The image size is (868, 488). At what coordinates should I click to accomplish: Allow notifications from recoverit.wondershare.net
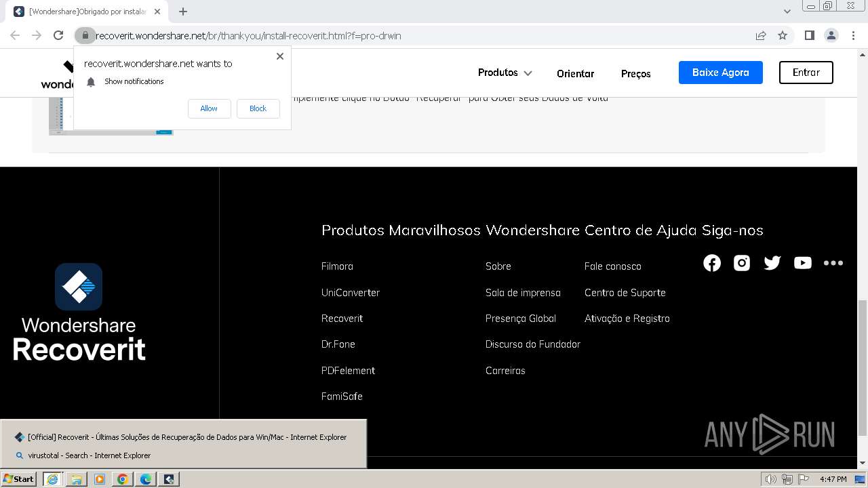tap(209, 108)
